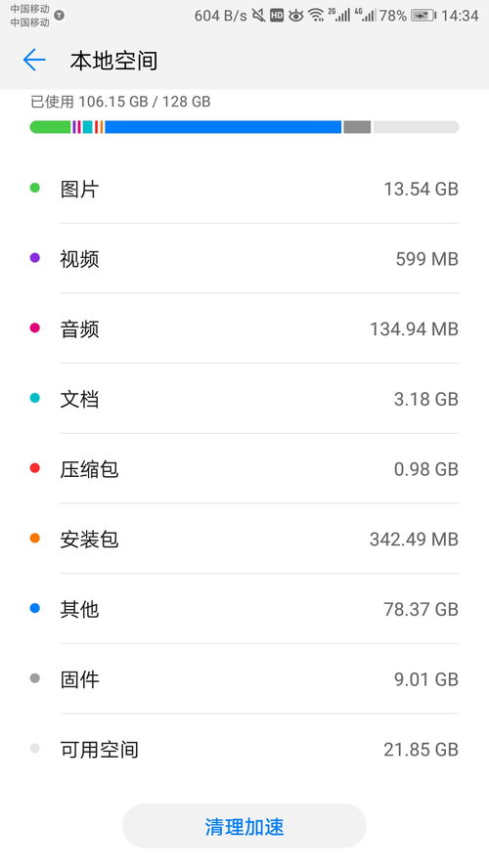Open the 固件 9.01 GB row
489x868 pixels.
244,679
